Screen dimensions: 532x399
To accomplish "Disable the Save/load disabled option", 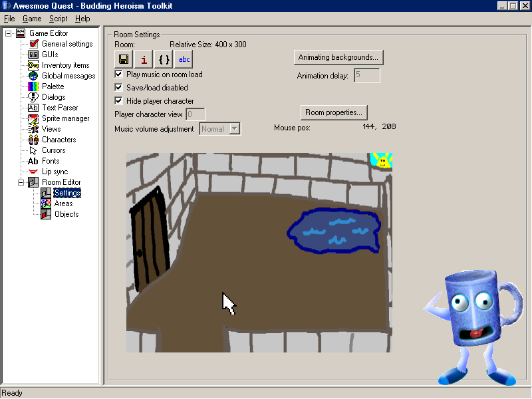I will [x=118, y=87].
